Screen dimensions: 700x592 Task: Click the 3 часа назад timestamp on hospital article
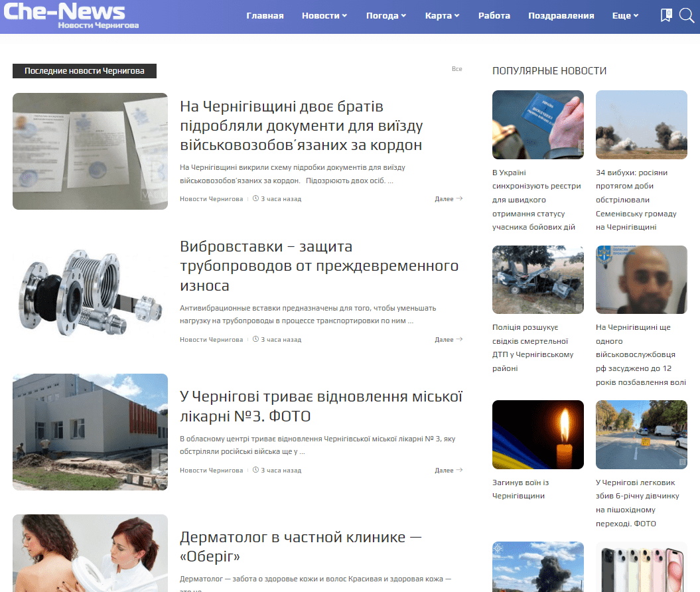pyautogui.click(x=277, y=470)
